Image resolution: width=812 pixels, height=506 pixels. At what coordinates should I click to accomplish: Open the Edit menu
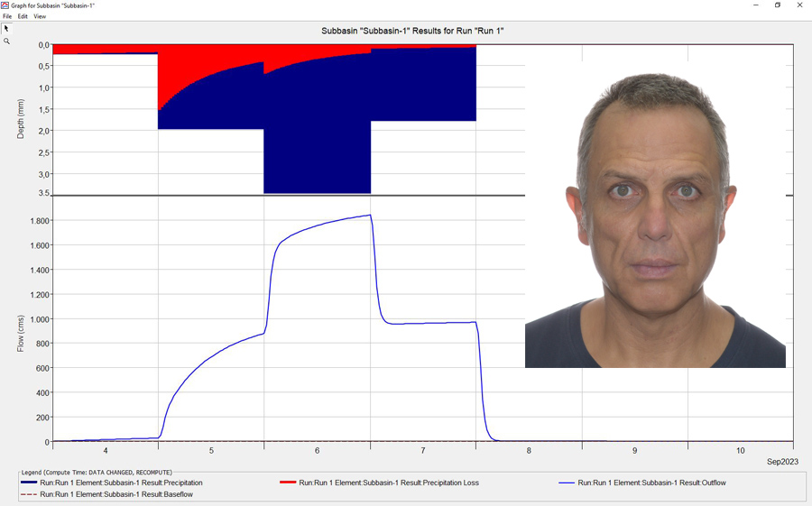coord(22,16)
